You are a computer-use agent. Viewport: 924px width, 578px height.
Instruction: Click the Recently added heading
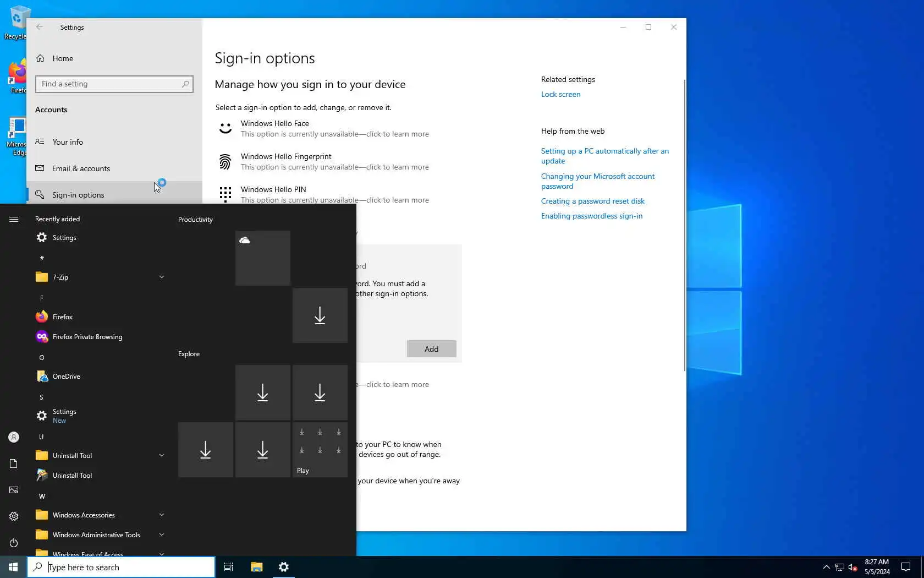tap(57, 219)
